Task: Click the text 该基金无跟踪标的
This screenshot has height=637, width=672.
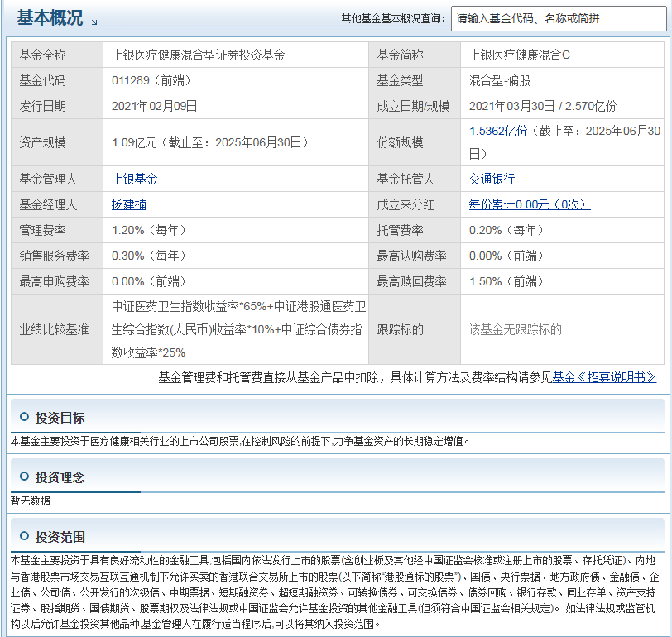Action: 515,329
